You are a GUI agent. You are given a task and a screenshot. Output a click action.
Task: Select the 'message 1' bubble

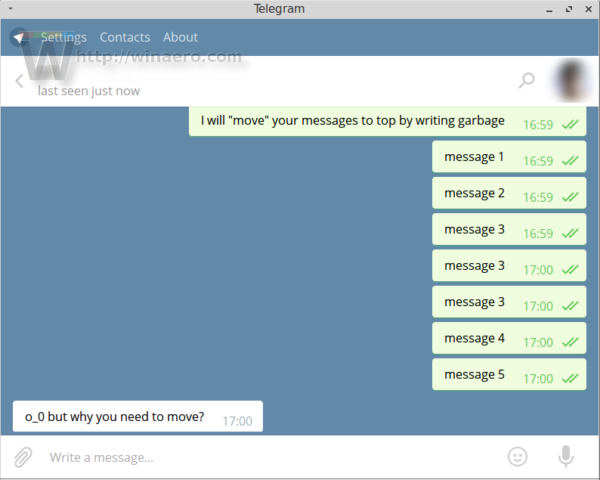point(509,157)
